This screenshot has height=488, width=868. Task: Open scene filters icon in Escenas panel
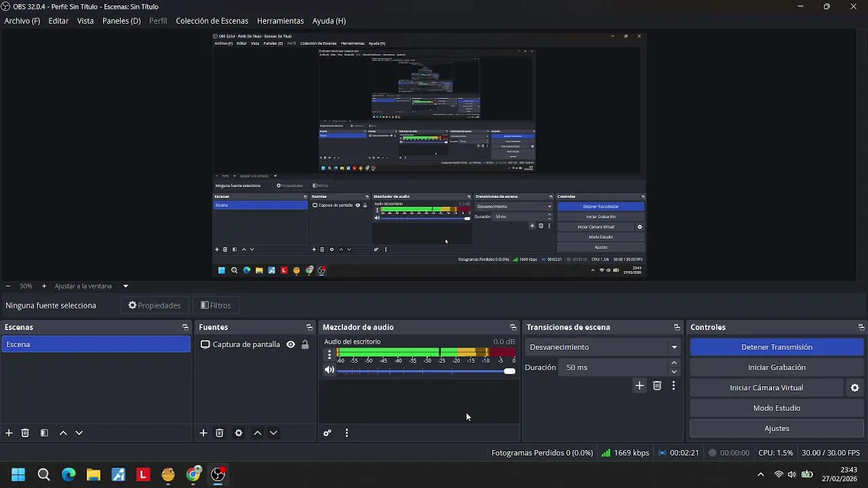[x=44, y=433]
